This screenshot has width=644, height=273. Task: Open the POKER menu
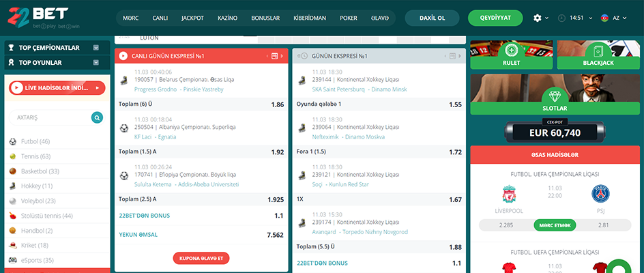point(349,18)
